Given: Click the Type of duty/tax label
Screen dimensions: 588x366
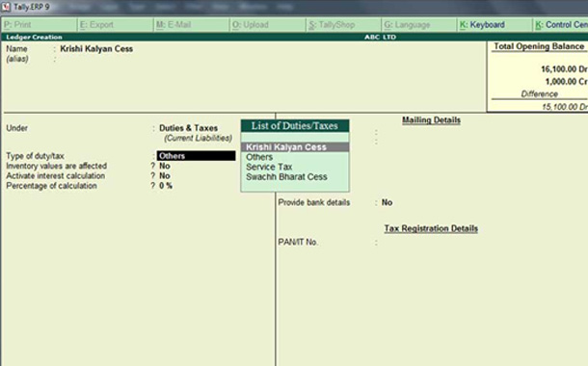Looking at the screenshot, I should tap(35, 156).
